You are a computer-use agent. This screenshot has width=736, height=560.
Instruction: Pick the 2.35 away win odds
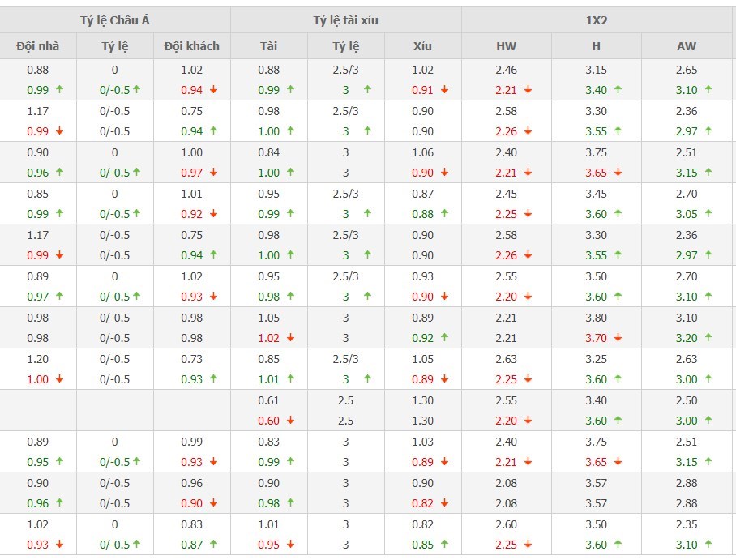(x=686, y=524)
